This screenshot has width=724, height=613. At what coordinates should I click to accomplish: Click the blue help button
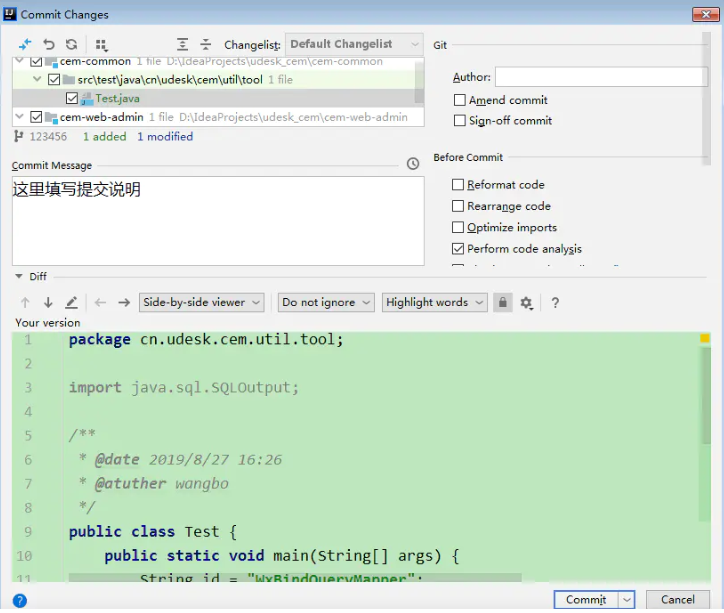coord(20,601)
